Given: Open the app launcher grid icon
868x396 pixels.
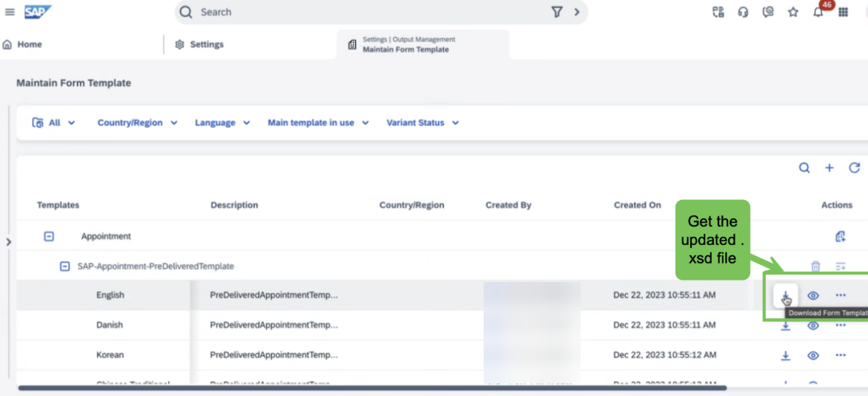Looking at the screenshot, I should point(843,12).
